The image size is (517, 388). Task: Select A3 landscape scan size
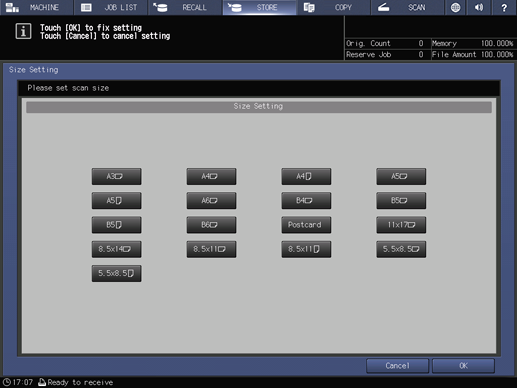tap(116, 176)
